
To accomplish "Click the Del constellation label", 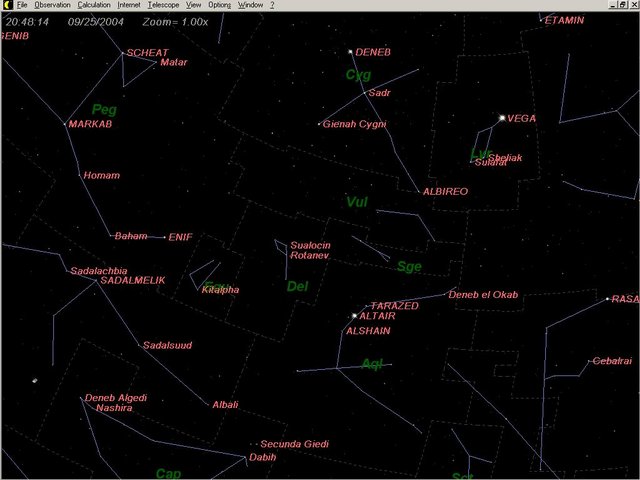I will (x=297, y=287).
